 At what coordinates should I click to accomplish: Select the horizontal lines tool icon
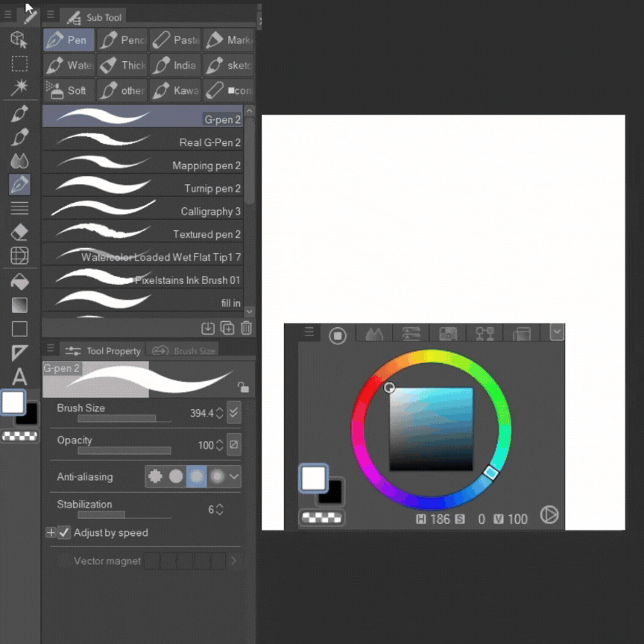click(19, 208)
